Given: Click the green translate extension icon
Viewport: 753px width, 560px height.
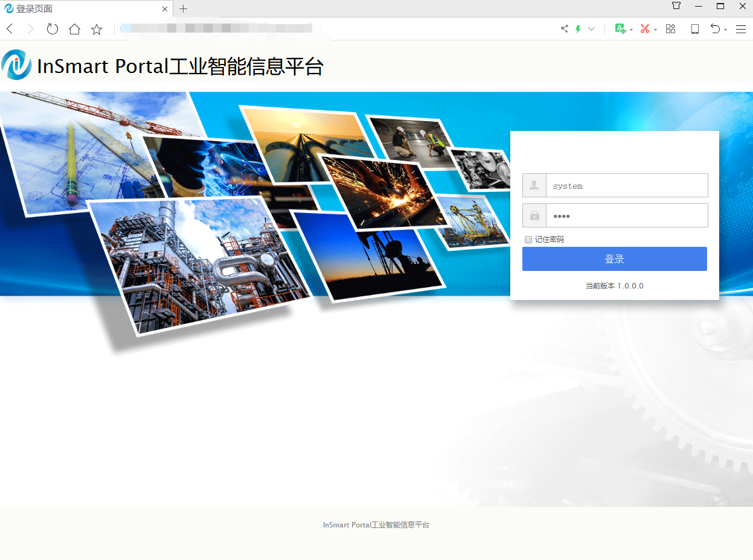Looking at the screenshot, I should coord(620,28).
